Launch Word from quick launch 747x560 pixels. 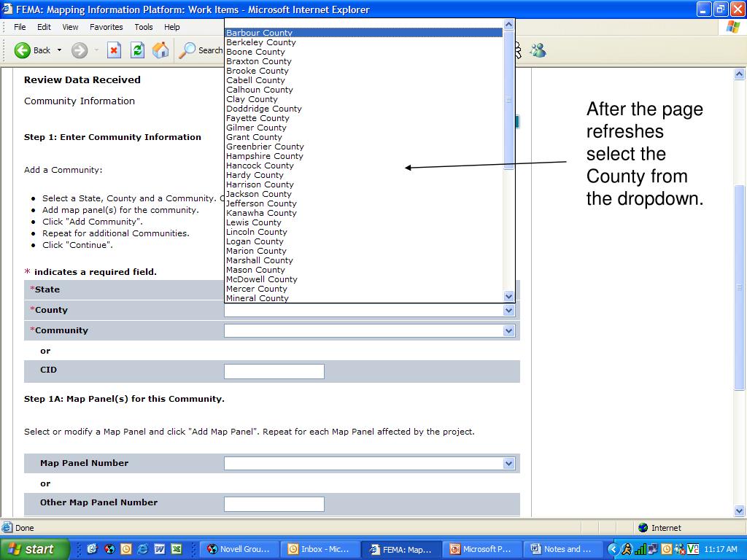160,549
